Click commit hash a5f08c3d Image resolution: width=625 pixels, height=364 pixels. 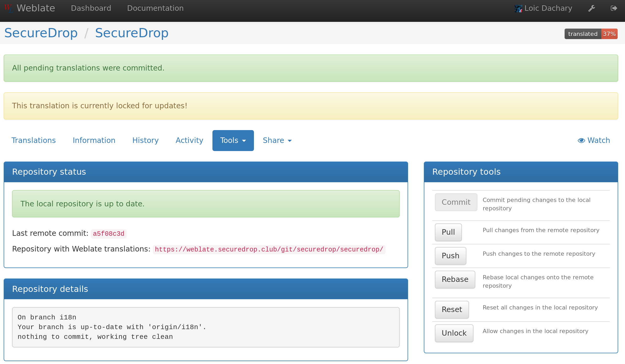(x=109, y=234)
